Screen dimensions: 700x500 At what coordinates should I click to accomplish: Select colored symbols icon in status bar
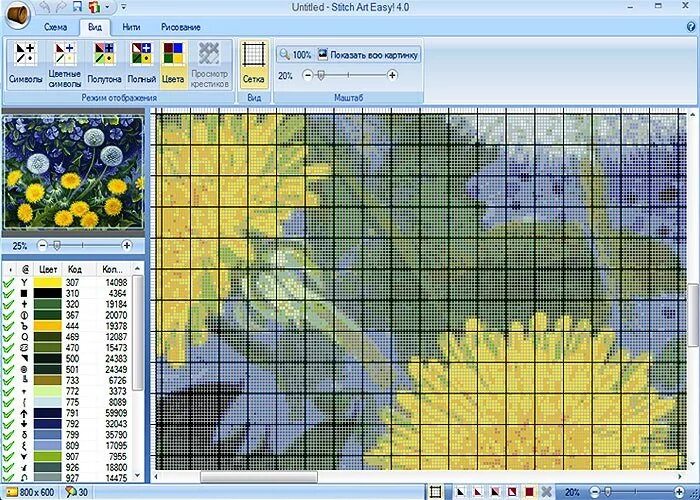click(x=478, y=492)
